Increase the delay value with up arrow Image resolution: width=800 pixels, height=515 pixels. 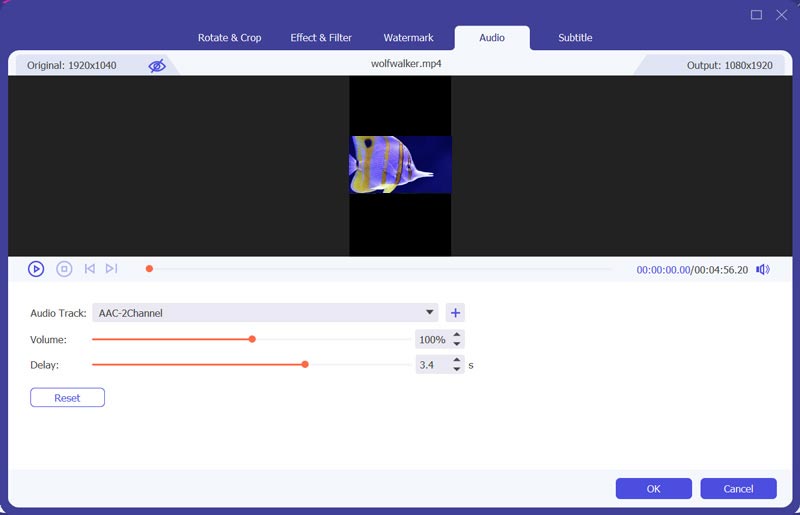click(457, 360)
